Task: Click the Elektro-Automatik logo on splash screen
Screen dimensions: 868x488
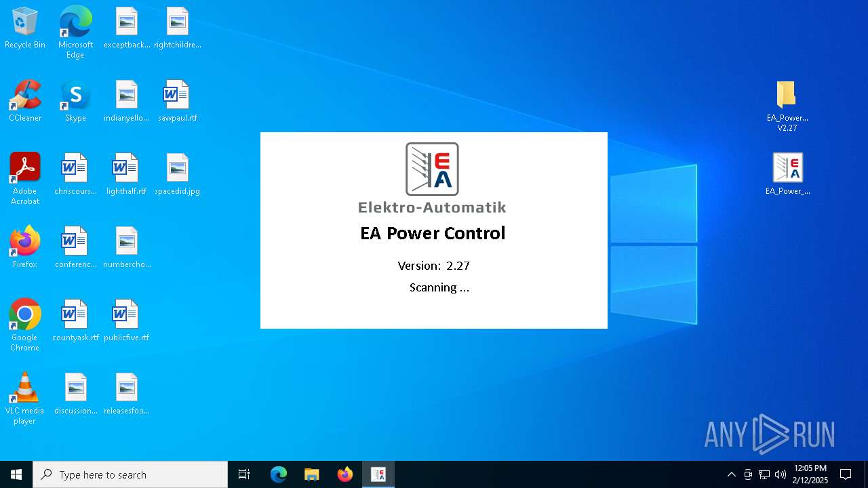Action: click(x=433, y=178)
